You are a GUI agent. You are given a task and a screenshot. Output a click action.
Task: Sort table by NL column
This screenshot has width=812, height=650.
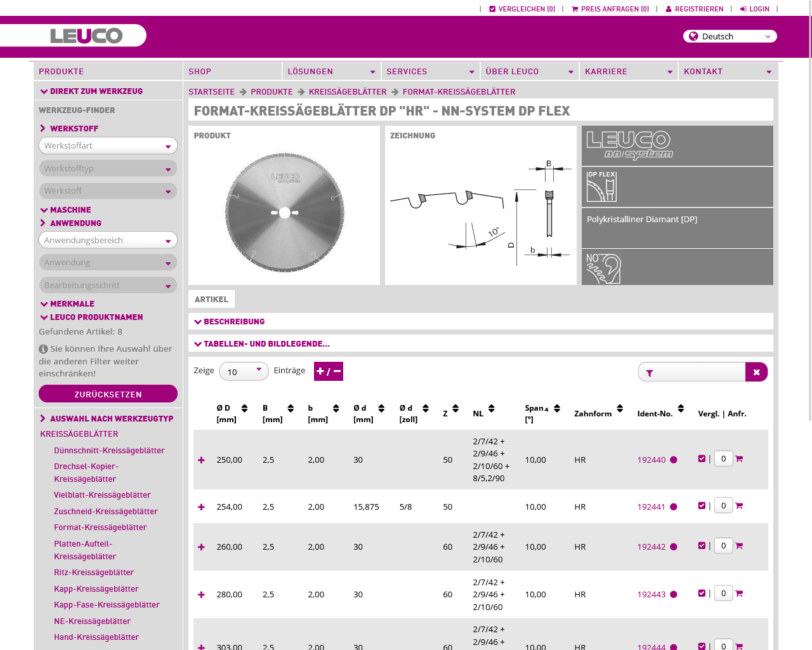point(492,408)
